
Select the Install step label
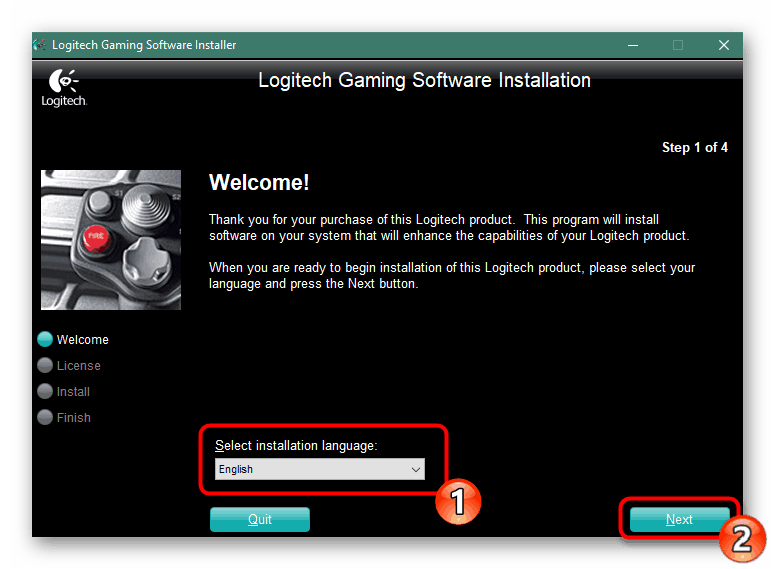pyautogui.click(x=73, y=392)
